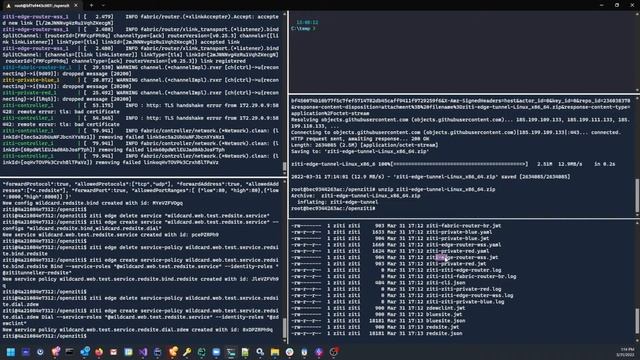This screenshot has height=360, width=640.
Task: Click the last ziti@ prompt in bottom-left pane
Action: tap(44, 336)
